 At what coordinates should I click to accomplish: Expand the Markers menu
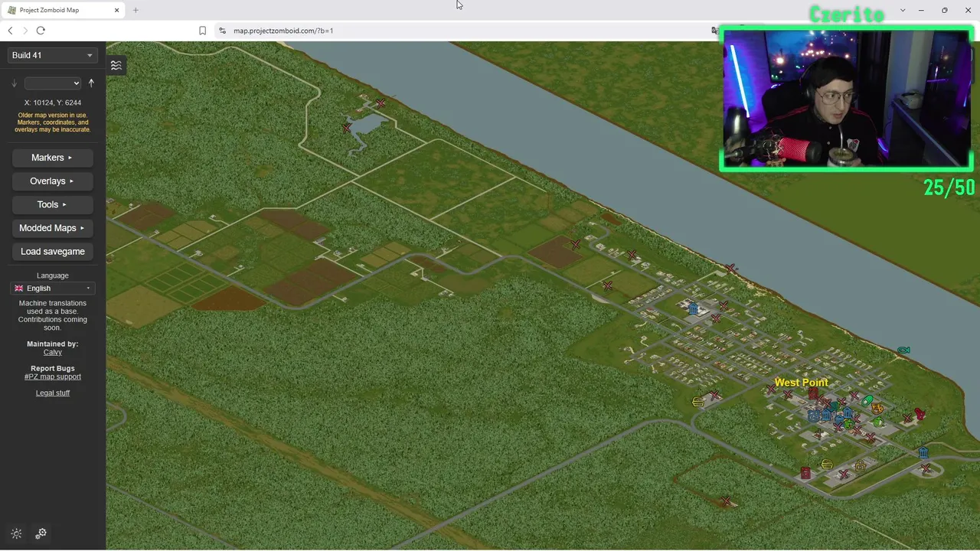click(x=53, y=158)
